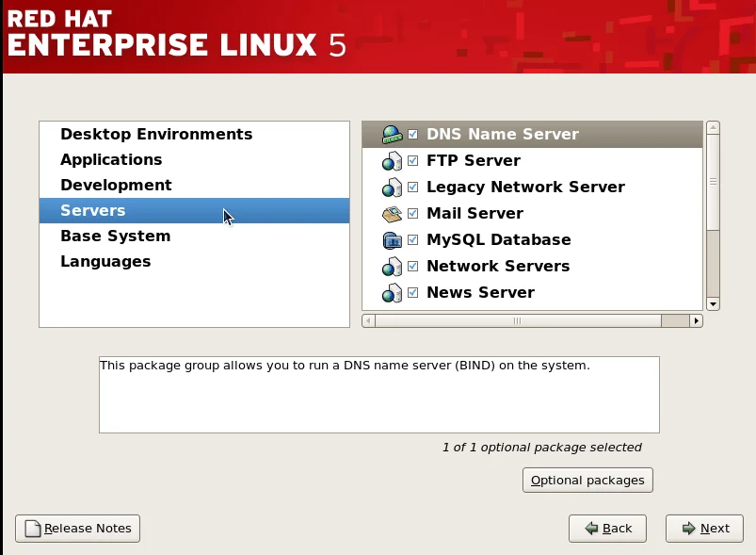Click the FTP Server package icon
The image size is (756, 555).
392,161
